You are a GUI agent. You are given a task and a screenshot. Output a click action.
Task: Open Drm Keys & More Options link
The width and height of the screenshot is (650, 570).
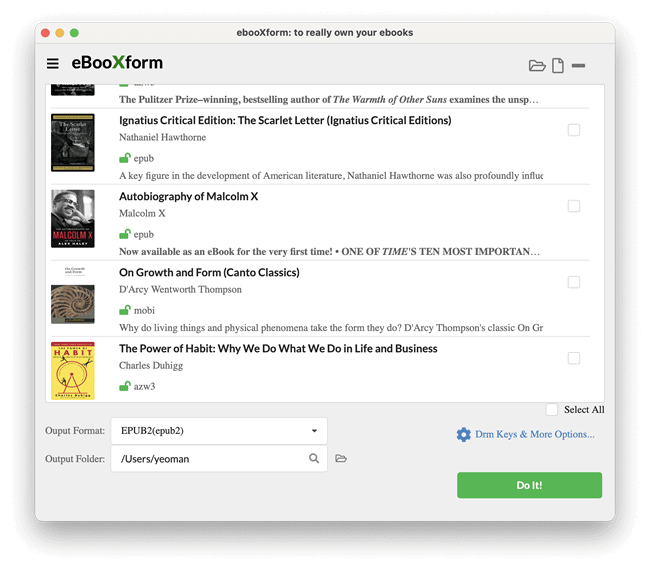click(x=534, y=435)
